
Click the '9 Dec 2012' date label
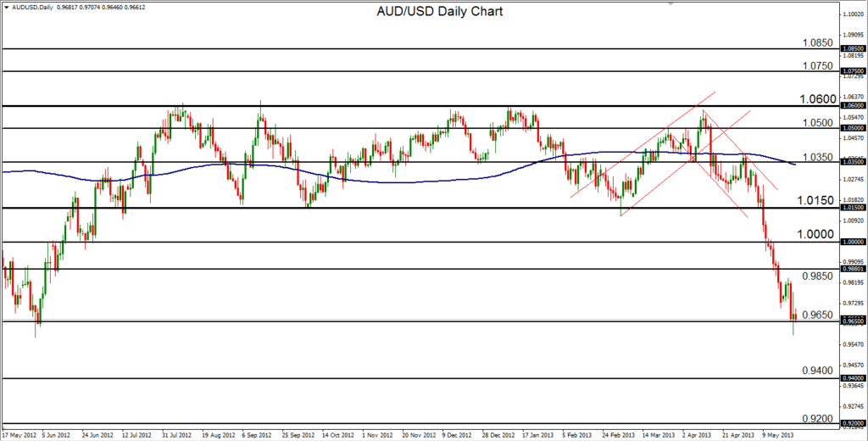coord(459,436)
